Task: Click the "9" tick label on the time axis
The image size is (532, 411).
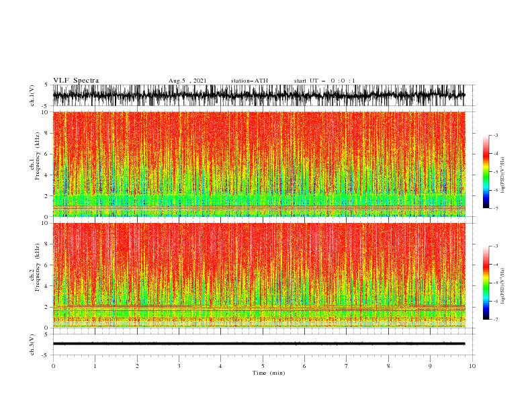Action: (x=430, y=366)
